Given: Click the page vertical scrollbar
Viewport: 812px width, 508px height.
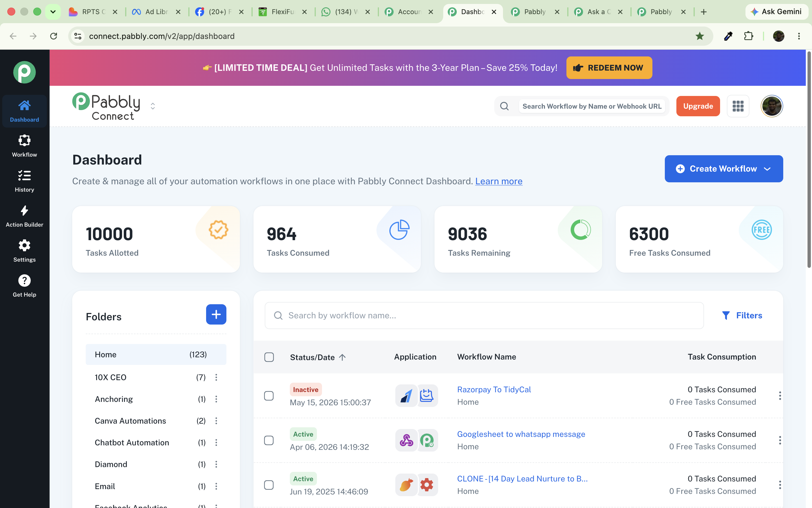Looking at the screenshot, I should (809, 159).
